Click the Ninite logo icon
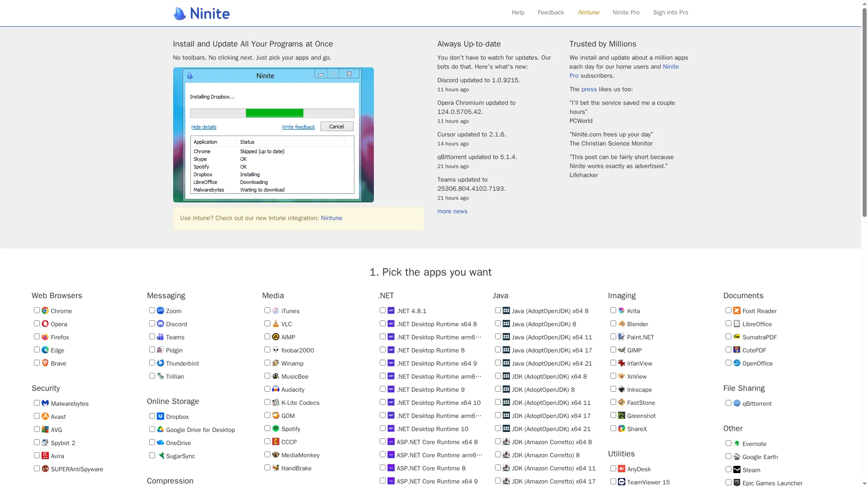868x488 pixels. [x=180, y=14]
